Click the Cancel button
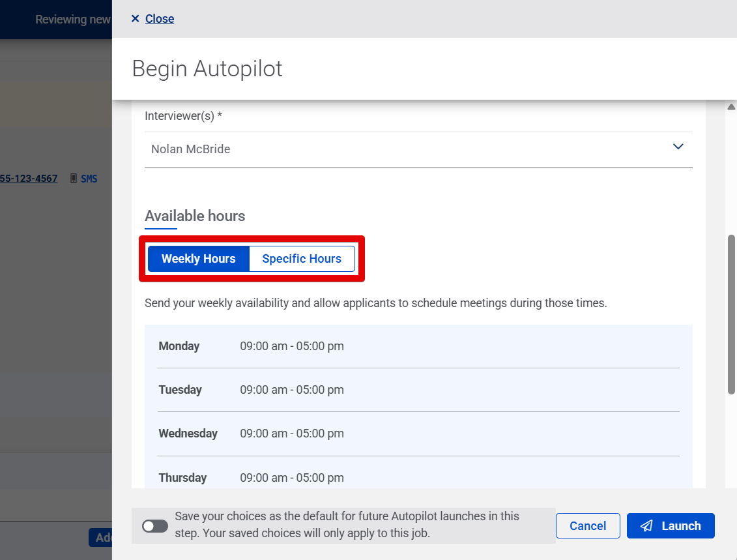 click(587, 525)
